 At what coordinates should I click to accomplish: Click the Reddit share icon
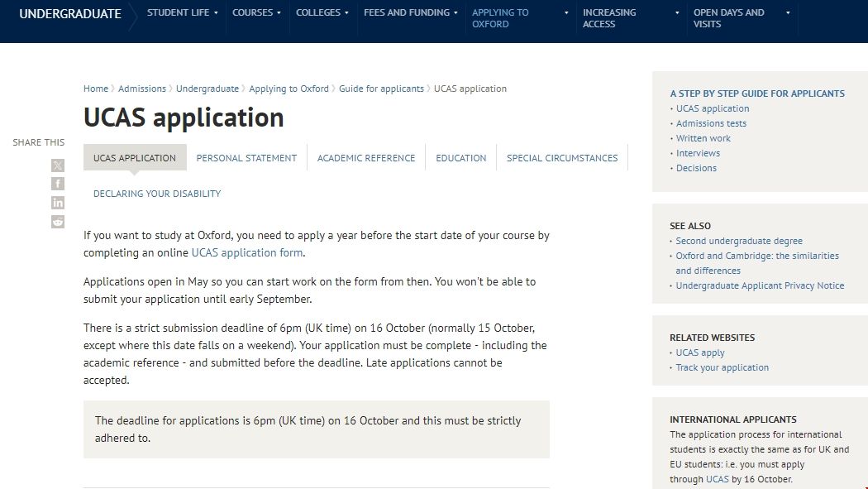click(58, 221)
